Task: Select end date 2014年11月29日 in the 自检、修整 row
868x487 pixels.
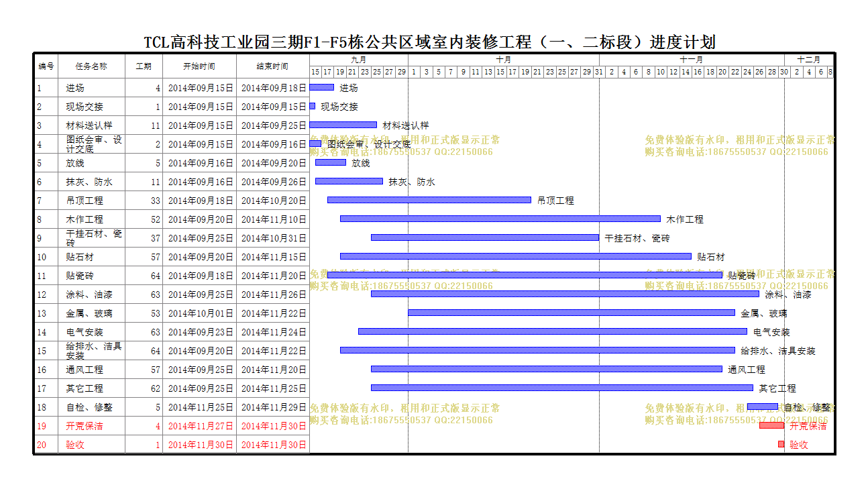Action: coord(274,407)
